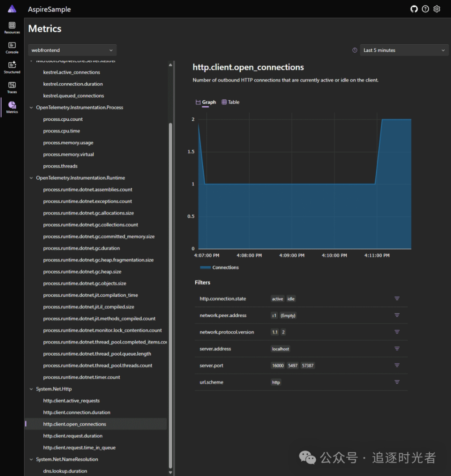Image resolution: width=451 pixels, height=476 pixels.
Task: Open the webfrontend resource dropdown
Action: (72, 50)
